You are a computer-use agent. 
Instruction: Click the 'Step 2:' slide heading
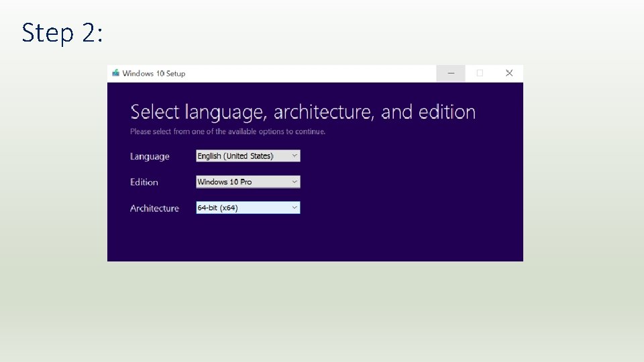click(x=62, y=32)
